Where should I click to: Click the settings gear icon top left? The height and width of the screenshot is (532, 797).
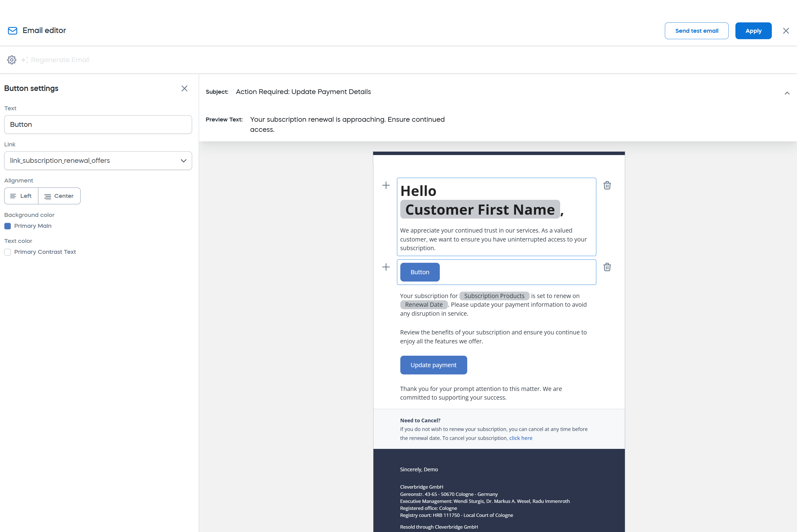click(x=11, y=60)
